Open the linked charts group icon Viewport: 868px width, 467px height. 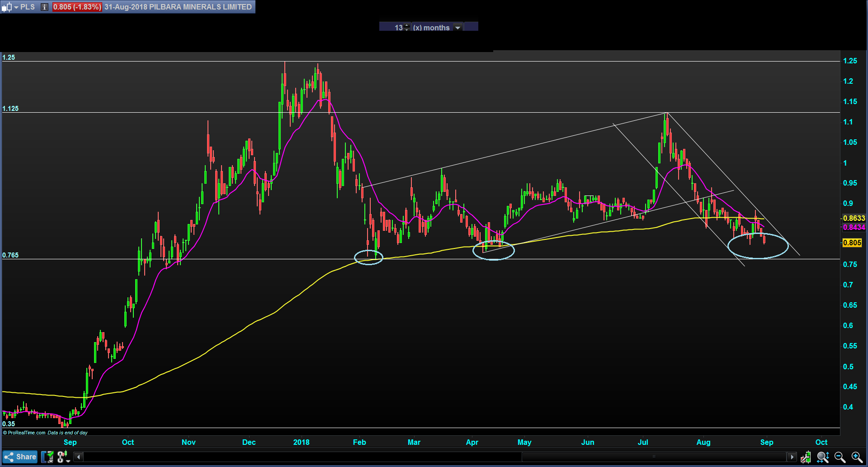coord(63,457)
